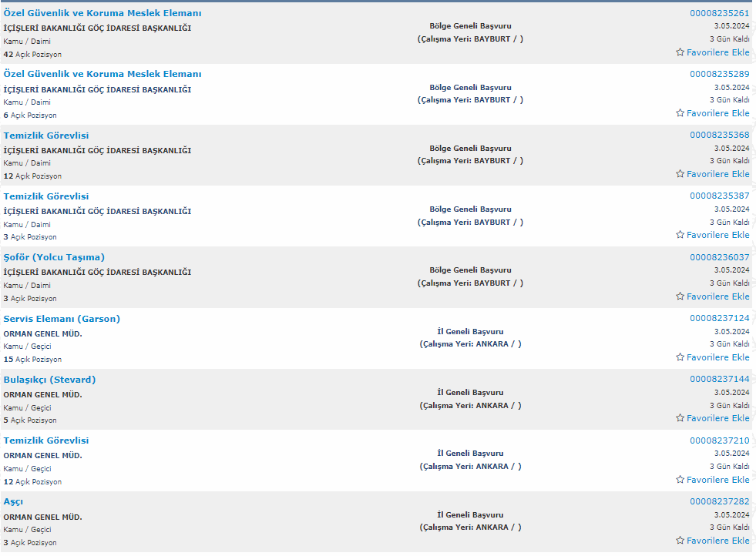Click '3 Gün Kaldı' in the Aşçı row
The image size is (756, 556).
click(730, 527)
